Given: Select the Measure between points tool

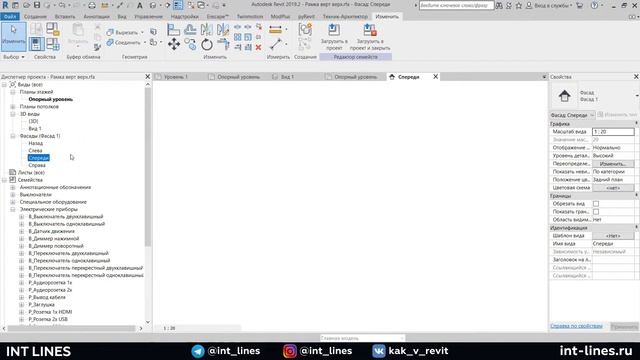Looking at the screenshot, I should tap(276, 44).
